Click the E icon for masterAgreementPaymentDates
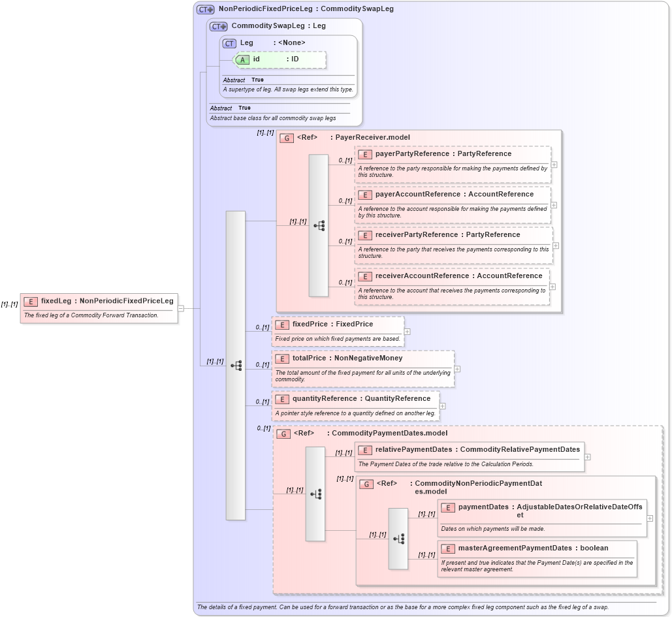 click(448, 548)
